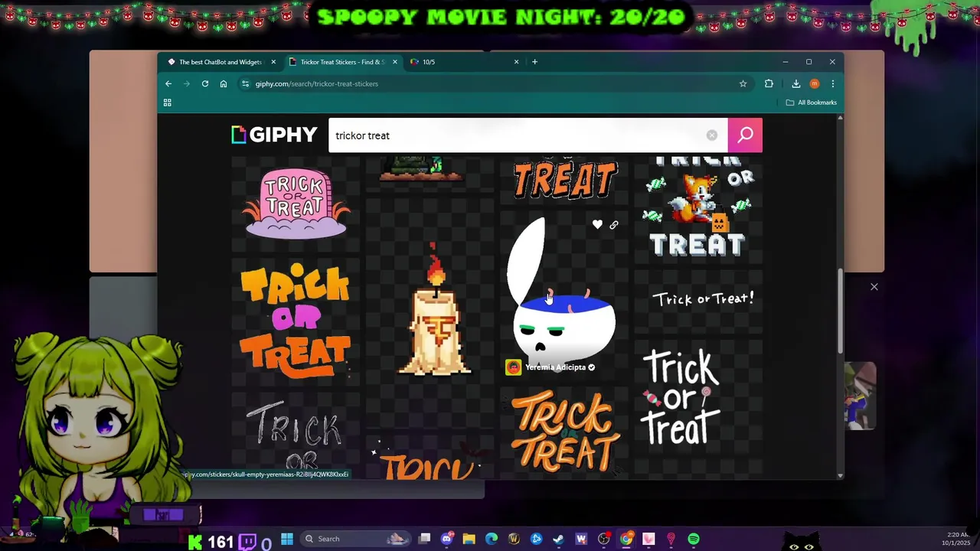Close the best ChatBot and Widgets tab
The width and height of the screenshot is (980, 551).
[273, 62]
